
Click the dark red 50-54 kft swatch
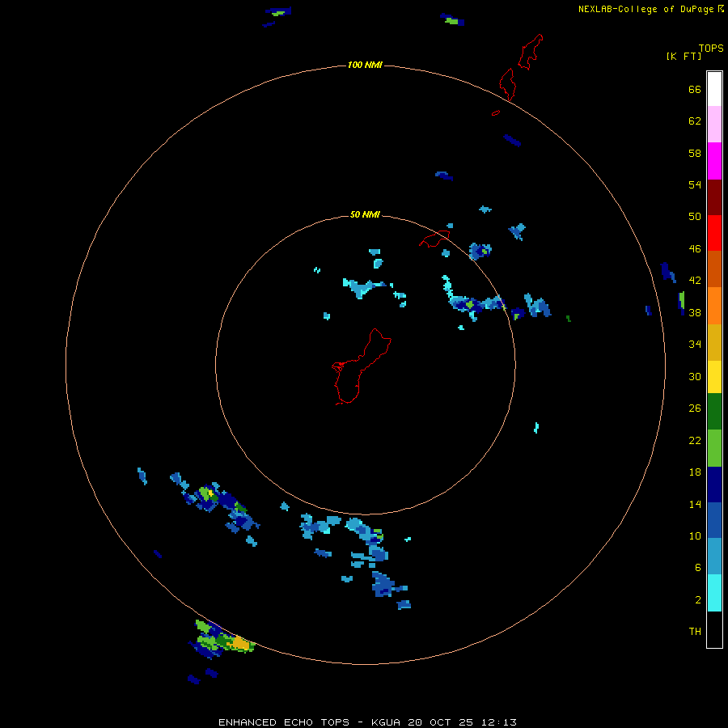point(714,197)
